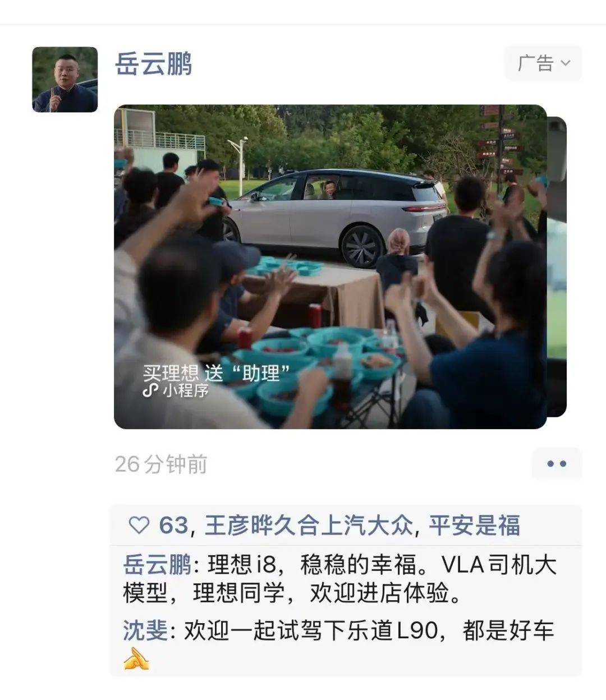606x700 pixels.
Task: Tap the 小程序 label on the ad
Action: (x=186, y=390)
